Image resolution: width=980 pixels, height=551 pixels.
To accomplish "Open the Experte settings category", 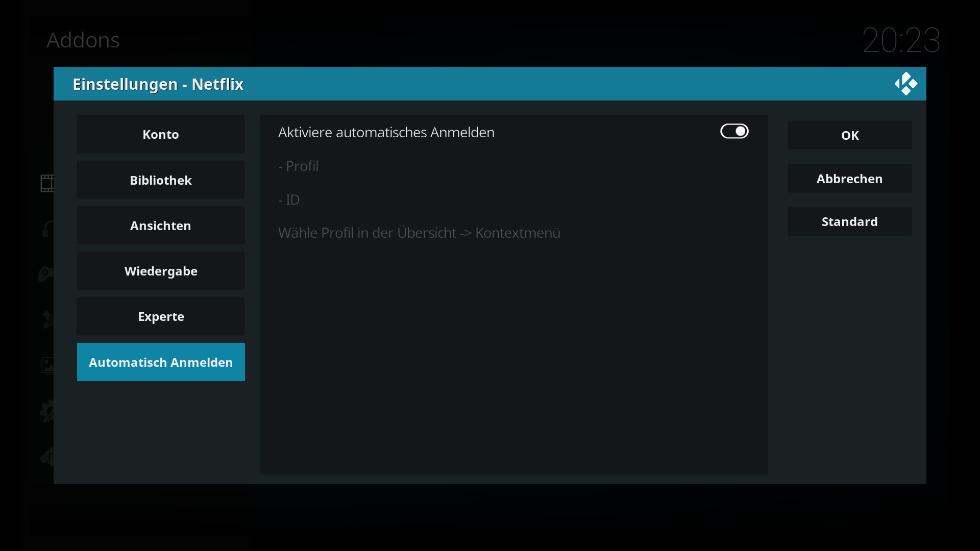I will pos(161,316).
